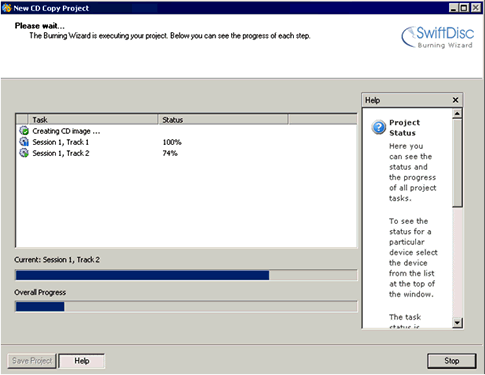Click the Current: Session 1, Track 2 label
The height and width of the screenshot is (375, 485).
[57, 260]
